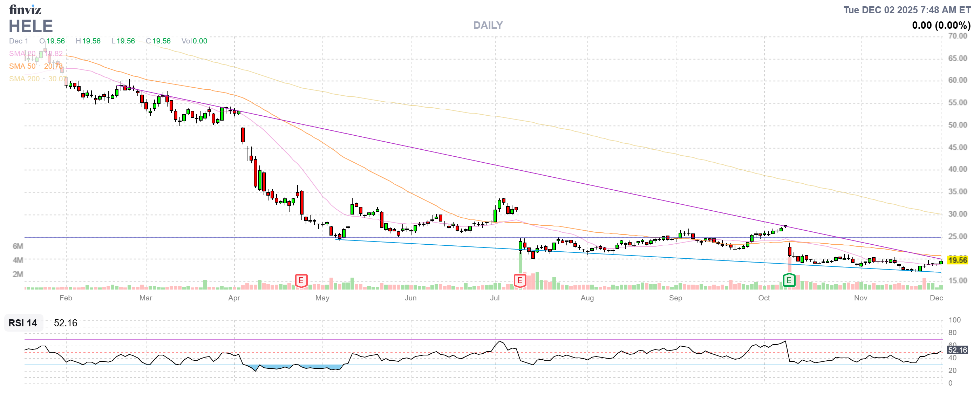The height and width of the screenshot is (394, 980).
Task: Click the red E earnings marker in July
Action: [520, 281]
